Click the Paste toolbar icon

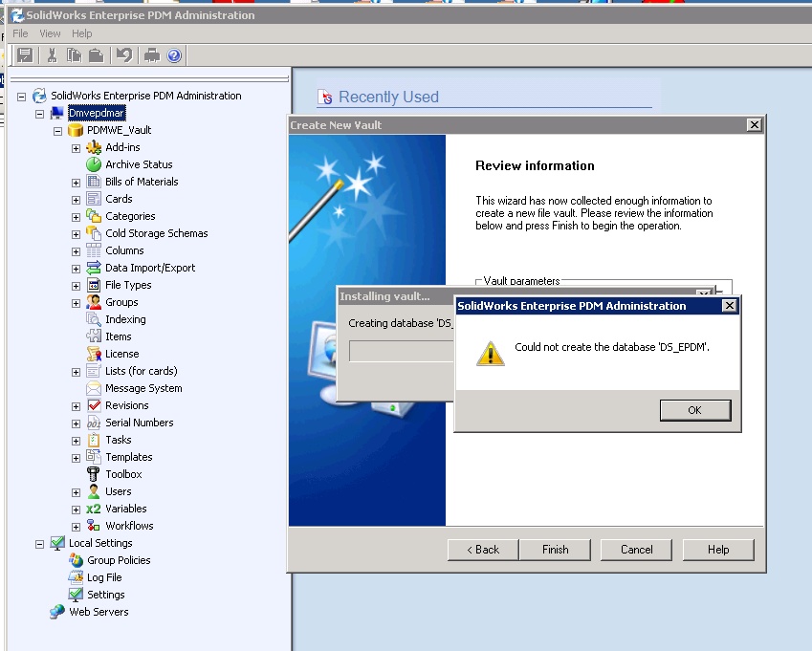97,54
